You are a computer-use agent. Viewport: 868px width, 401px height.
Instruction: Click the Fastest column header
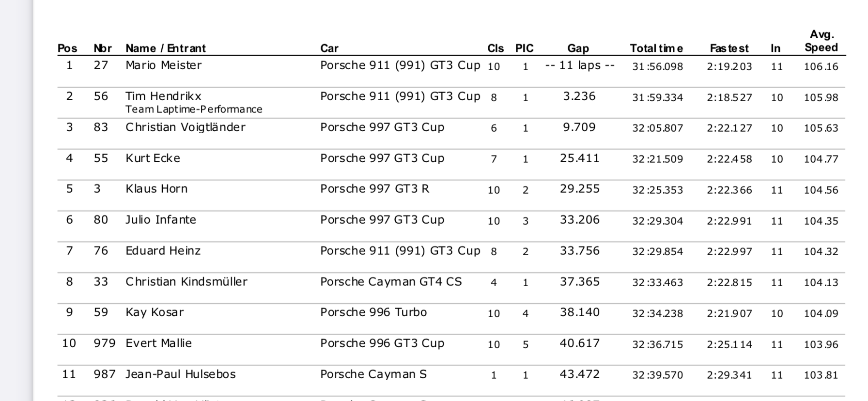[729, 48]
